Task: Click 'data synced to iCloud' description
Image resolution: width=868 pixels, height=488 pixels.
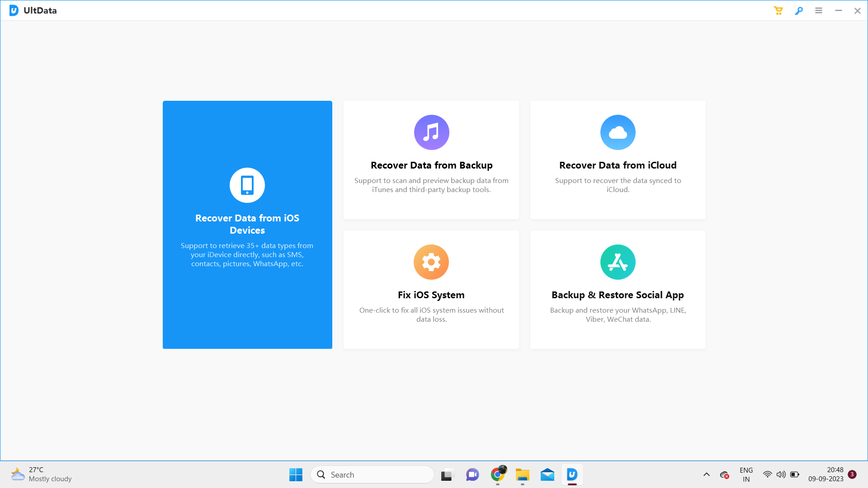Action: 618,185
